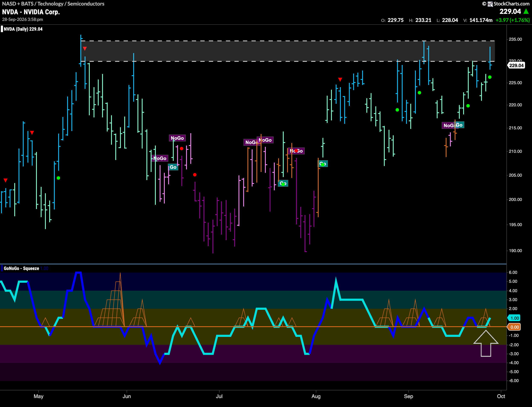Select the low value 228.04
The image size is (532, 407).
[x=450, y=20]
